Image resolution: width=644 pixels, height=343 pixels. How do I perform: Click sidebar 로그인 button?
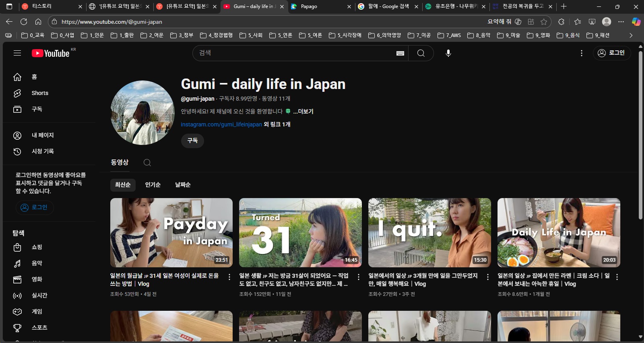click(35, 207)
